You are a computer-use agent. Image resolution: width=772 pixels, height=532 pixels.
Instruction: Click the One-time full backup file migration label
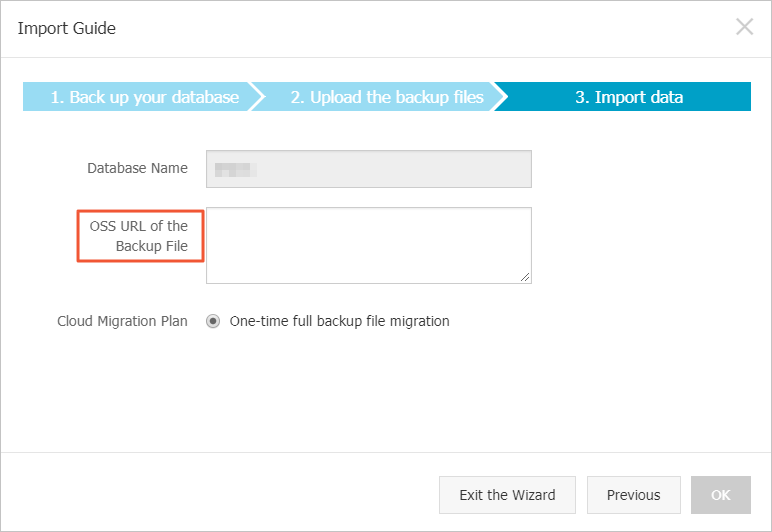point(339,322)
